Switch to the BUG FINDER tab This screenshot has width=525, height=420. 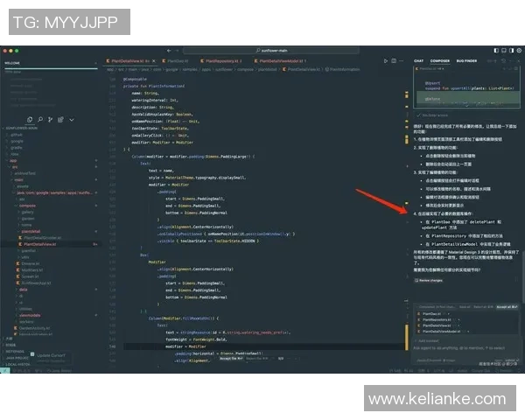[x=465, y=61]
